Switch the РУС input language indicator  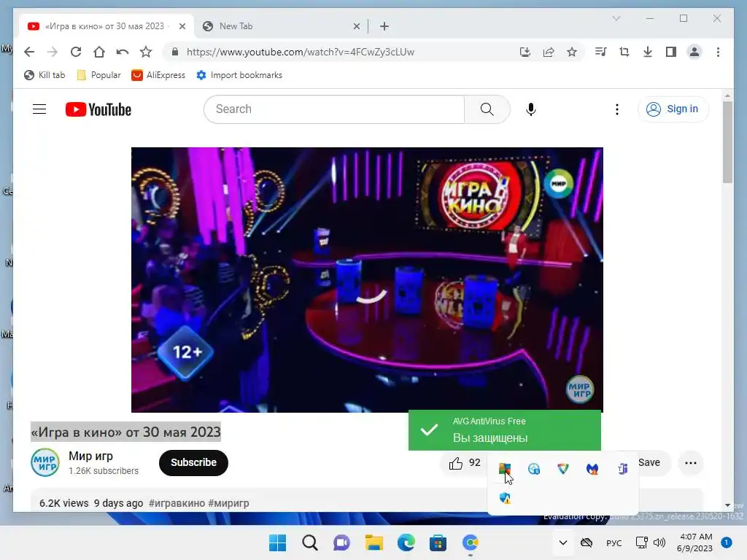pyautogui.click(x=614, y=542)
